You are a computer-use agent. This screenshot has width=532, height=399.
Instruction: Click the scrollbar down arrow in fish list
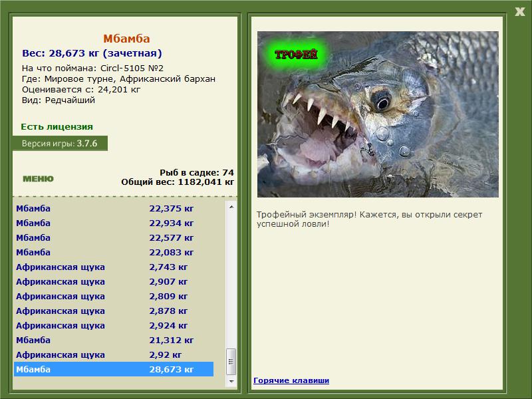coord(231,381)
